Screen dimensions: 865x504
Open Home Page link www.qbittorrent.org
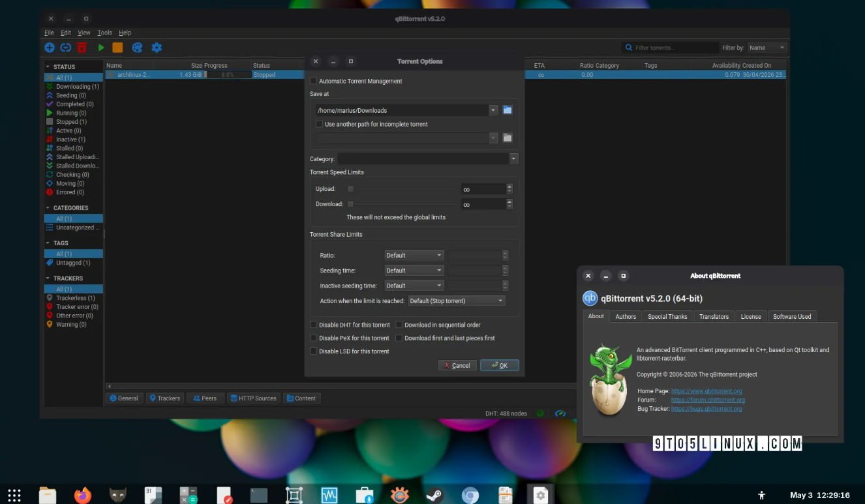(706, 391)
